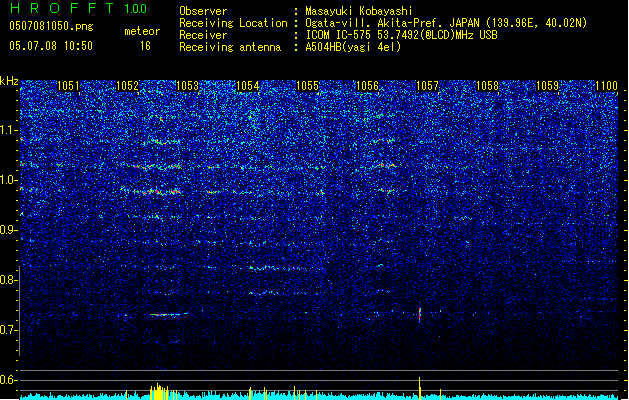Click the 'Receiving Location' field label

[233, 23]
